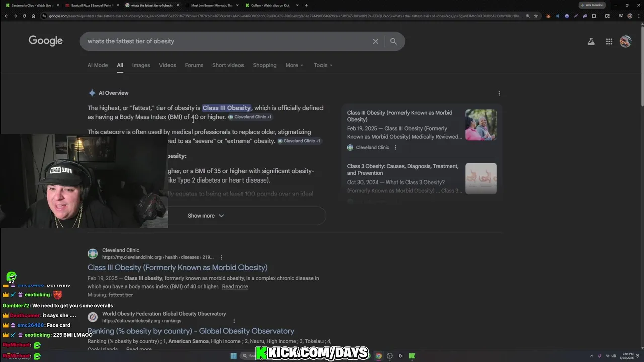The image size is (644, 362).
Task: Open the second Cleveland Clinic +1 citation chip
Action: (299, 141)
